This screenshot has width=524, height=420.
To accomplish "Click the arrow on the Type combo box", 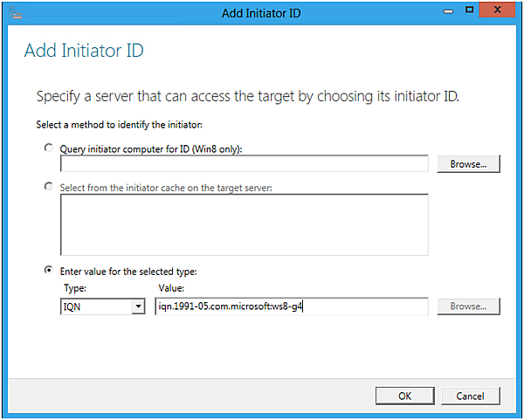I will click(137, 306).
